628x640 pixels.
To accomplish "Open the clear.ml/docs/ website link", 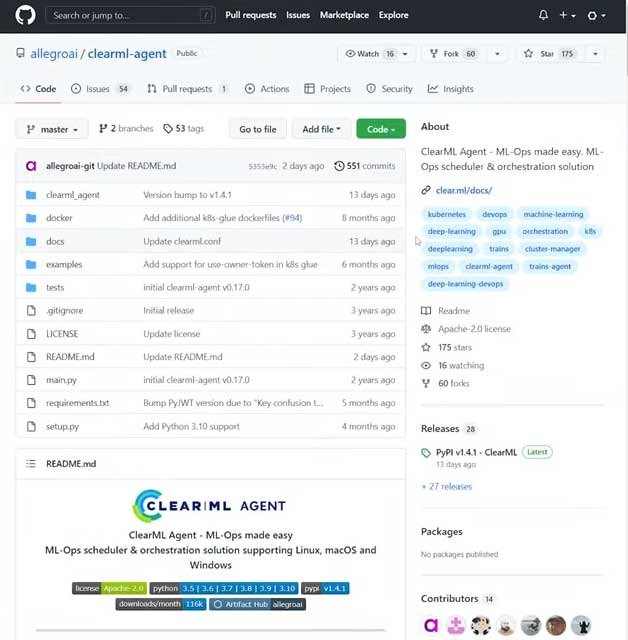I will [x=464, y=191].
